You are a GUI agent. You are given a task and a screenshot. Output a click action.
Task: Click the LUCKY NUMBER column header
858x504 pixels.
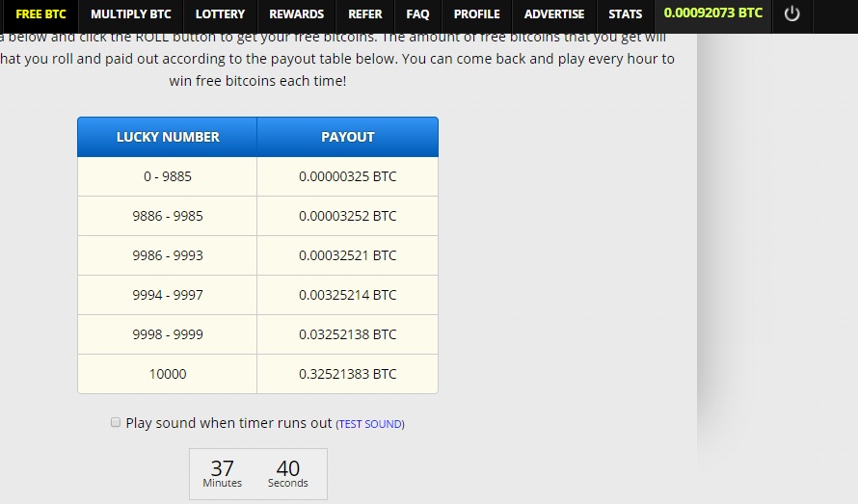coord(168,137)
